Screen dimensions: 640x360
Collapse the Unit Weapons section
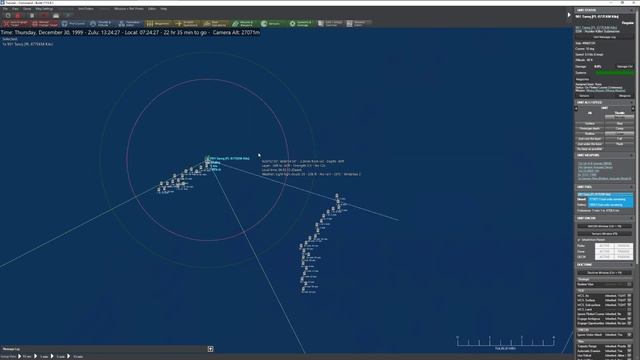tap(631, 156)
